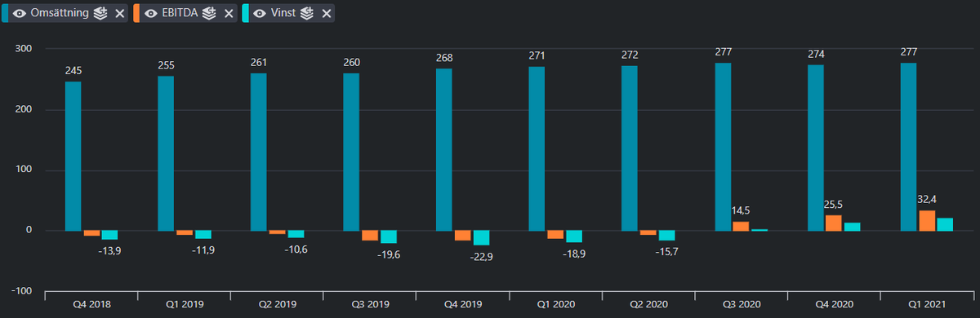Select the Q1 2021 Omsättning bar
This screenshot has height=318, width=980.
[x=907, y=147]
